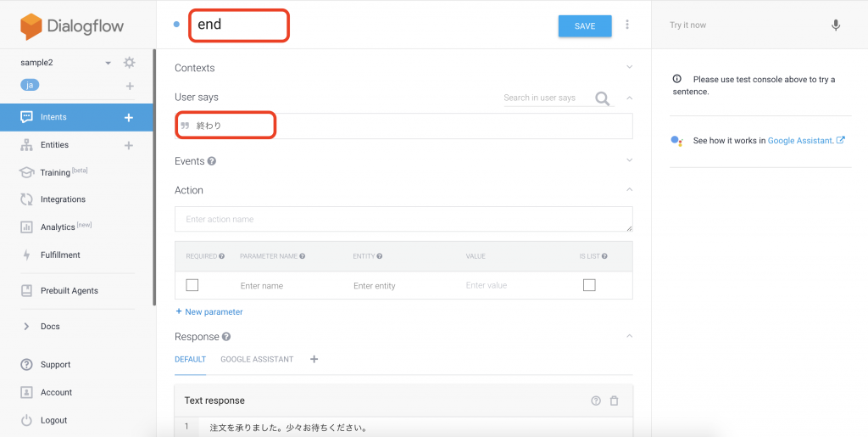868x437 pixels.
Task: Open Entities in sidebar
Action: [54, 144]
